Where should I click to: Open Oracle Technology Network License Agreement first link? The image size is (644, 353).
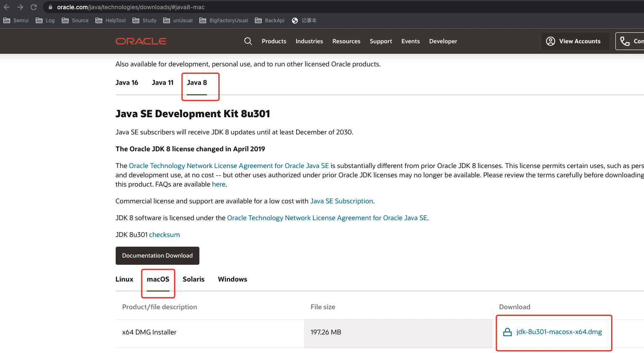(229, 166)
